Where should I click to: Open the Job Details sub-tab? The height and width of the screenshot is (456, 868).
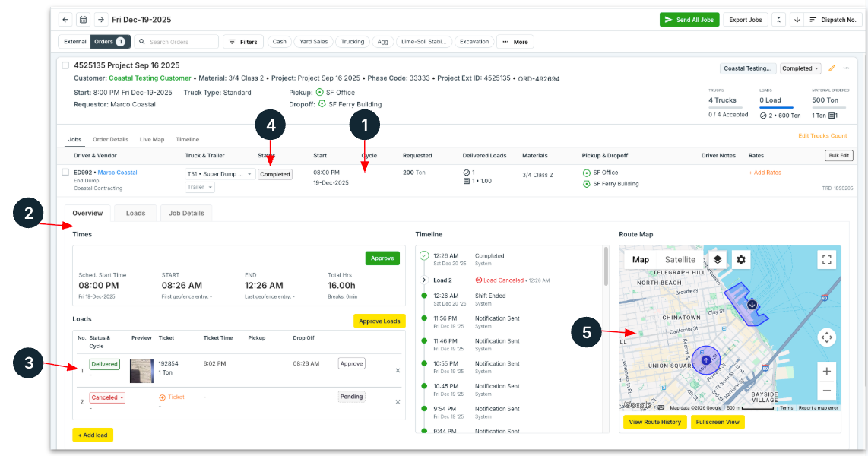pyautogui.click(x=186, y=213)
